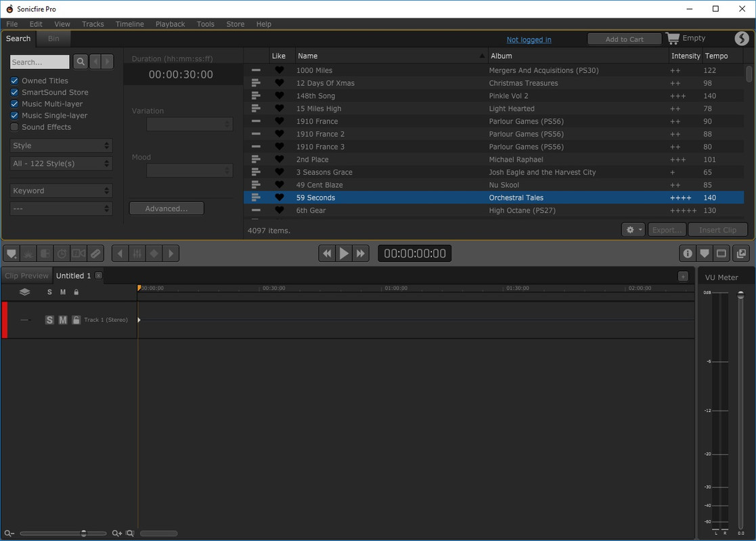756x541 pixels.
Task: Click the shopping cart icon
Action: tap(673, 38)
